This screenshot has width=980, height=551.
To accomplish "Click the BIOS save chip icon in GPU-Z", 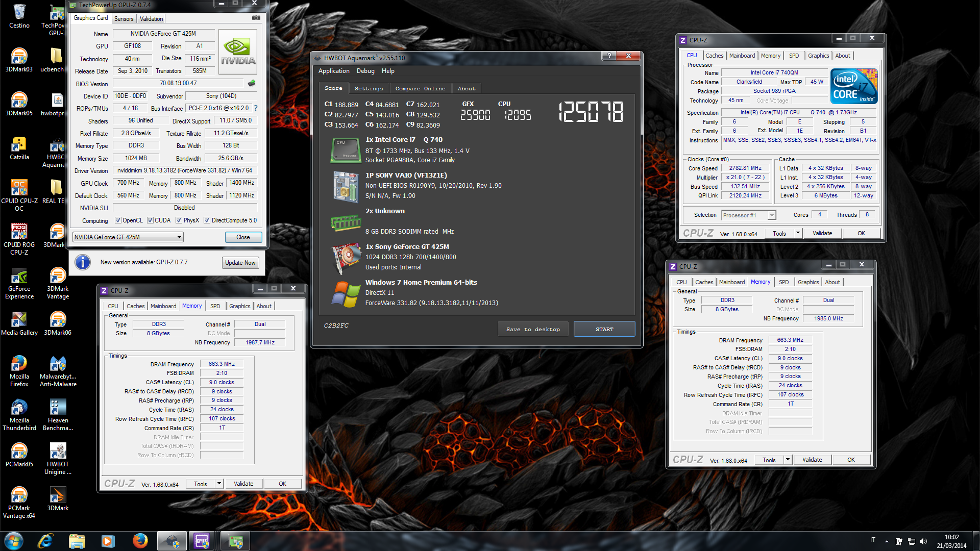I will [x=252, y=83].
